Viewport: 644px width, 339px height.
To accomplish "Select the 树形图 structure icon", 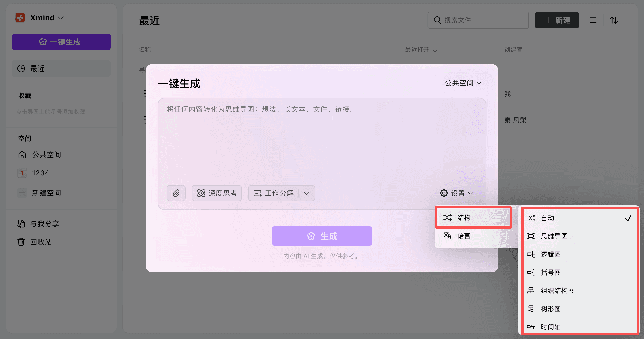I will click(x=531, y=309).
